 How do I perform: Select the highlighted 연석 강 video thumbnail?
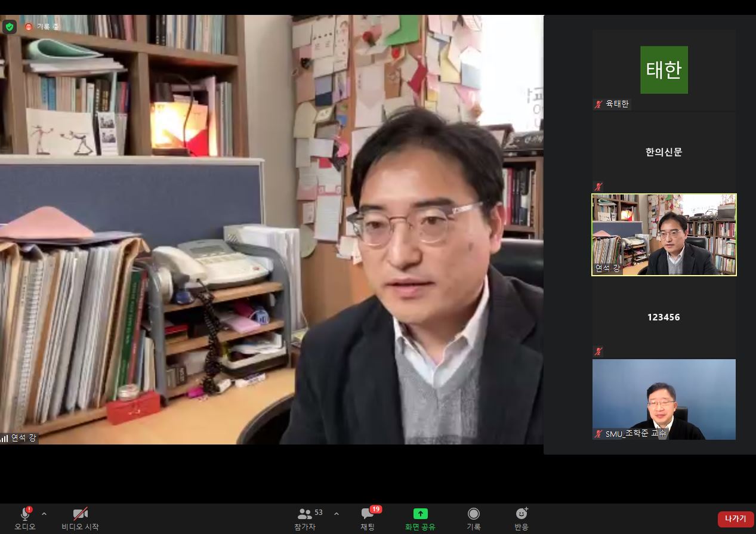664,234
